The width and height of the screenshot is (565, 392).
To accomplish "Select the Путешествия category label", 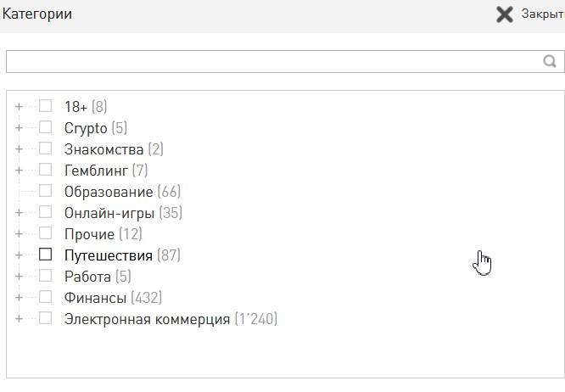I will [x=108, y=255].
